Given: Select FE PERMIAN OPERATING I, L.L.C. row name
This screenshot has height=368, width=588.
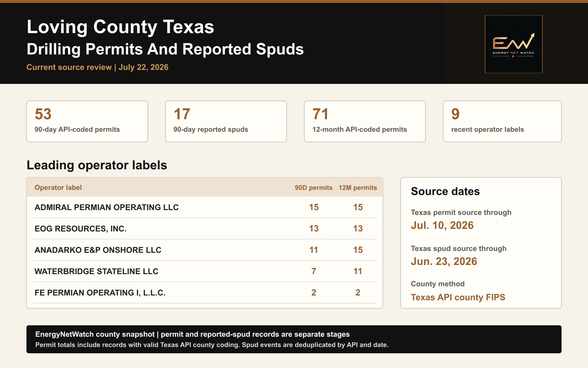Looking at the screenshot, I should (100, 293).
